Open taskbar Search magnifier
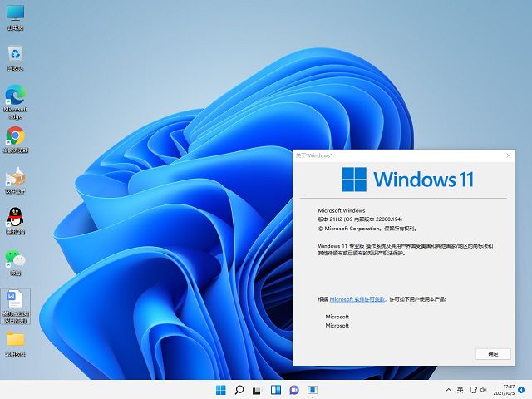This screenshot has width=532, height=399. (x=239, y=389)
